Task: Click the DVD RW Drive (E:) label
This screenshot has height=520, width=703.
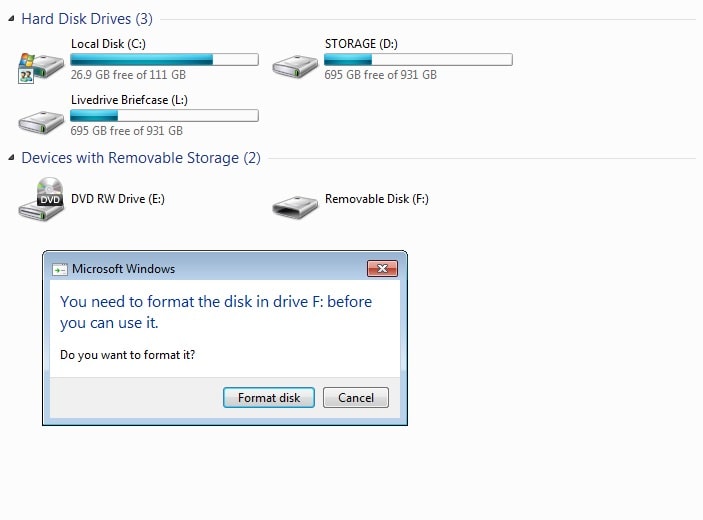Action: click(x=117, y=199)
